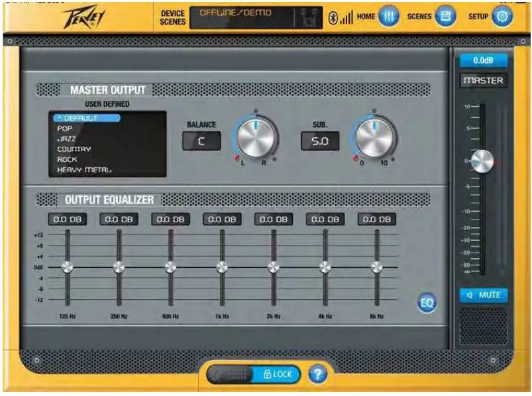Click the device scenes save icon
Viewport: 532px width, 396px height.
coord(309,18)
